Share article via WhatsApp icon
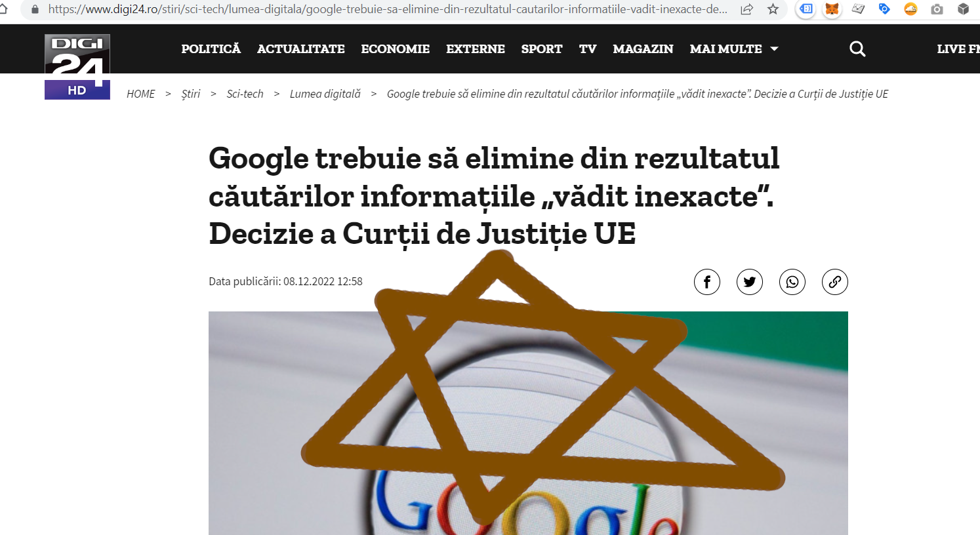The image size is (980, 535). [x=792, y=282]
